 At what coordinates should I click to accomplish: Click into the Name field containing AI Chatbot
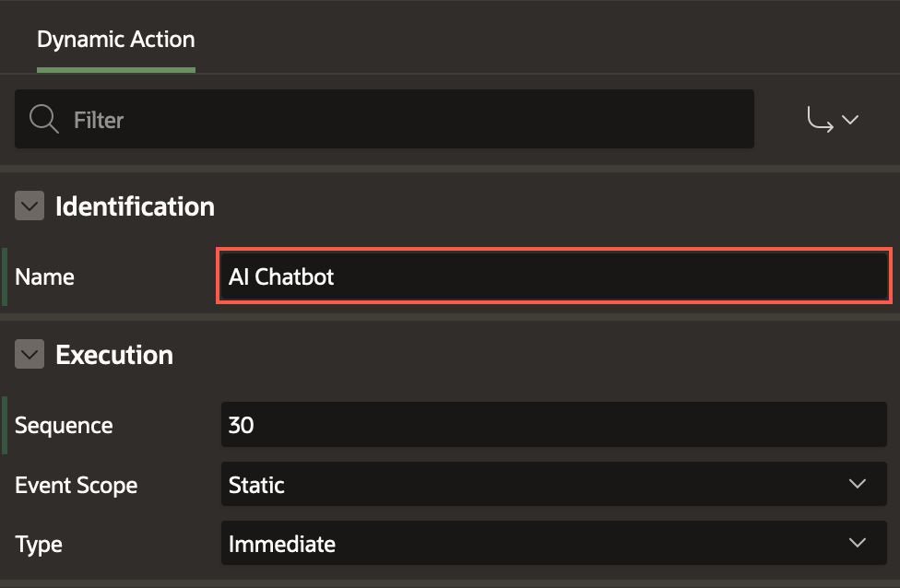553,276
